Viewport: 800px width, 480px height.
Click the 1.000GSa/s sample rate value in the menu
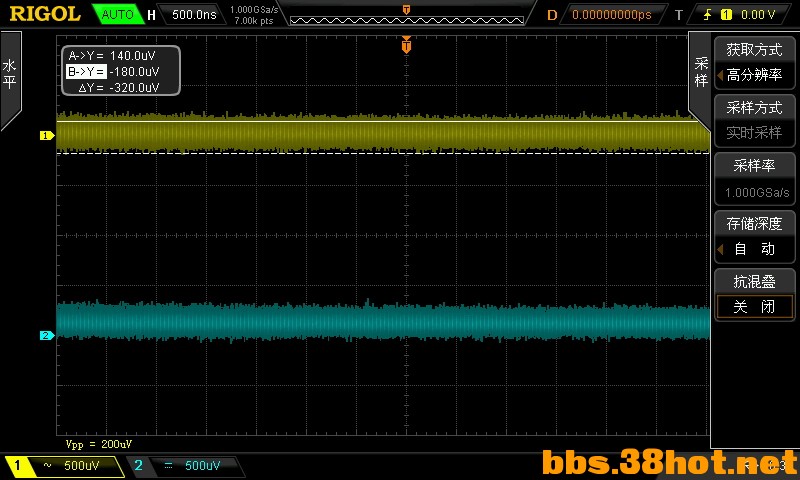(x=757, y=192)
